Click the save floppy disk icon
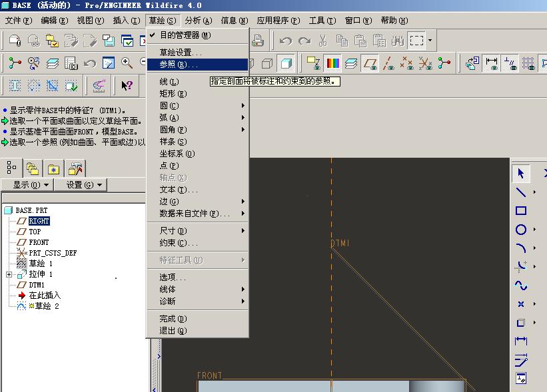Viewport: 547px width, 392px height. point(109,41)
